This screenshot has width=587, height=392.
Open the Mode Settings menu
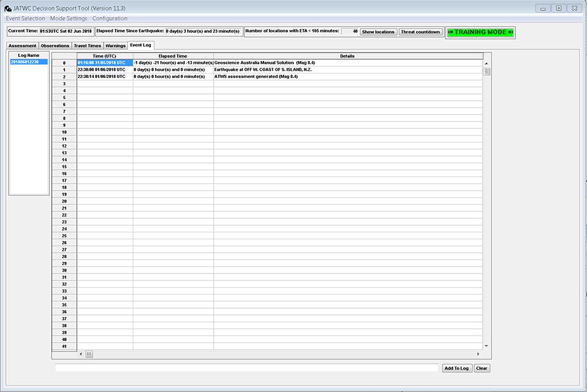[x=69, y=18]
